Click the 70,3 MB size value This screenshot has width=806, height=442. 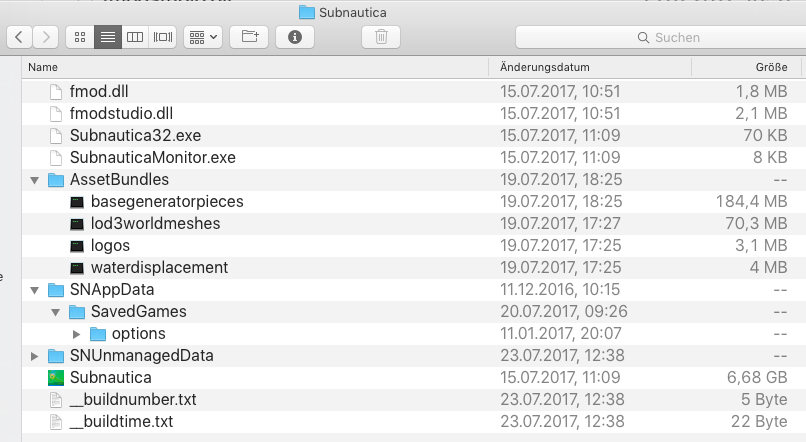click(x=756, y=224)
